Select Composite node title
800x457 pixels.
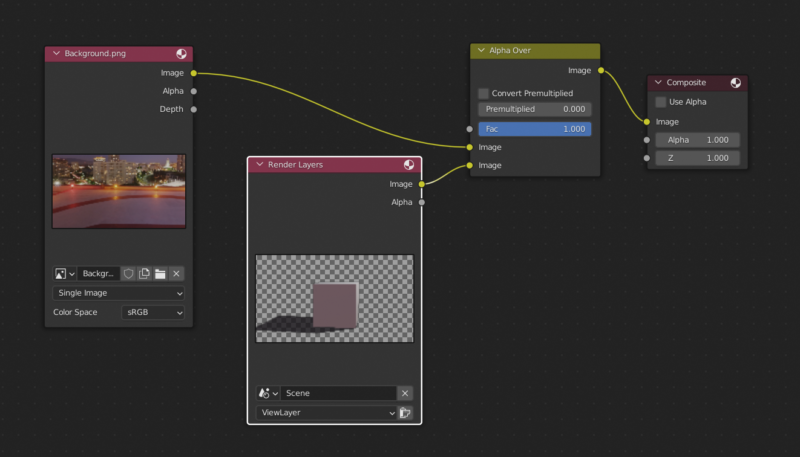click(686, 83)
